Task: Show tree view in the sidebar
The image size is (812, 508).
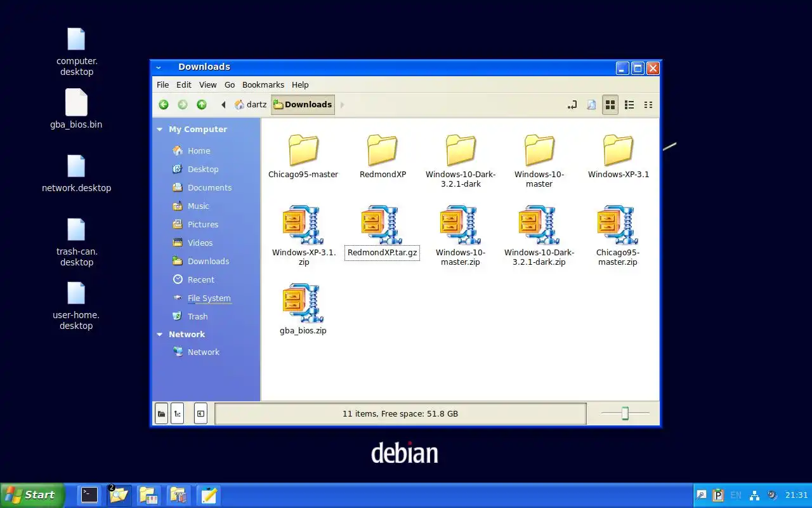Action: [x=177, y=414]
